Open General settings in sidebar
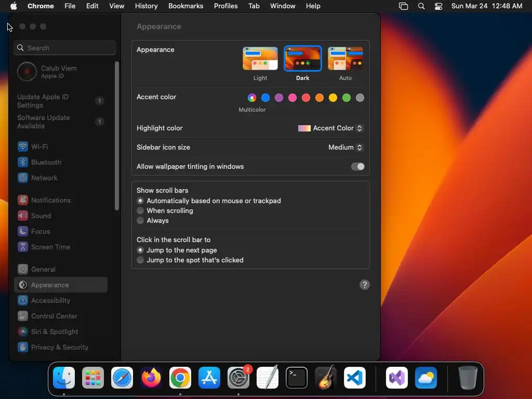This screenshot has width=532, height=399. click(x=61, y=270)
